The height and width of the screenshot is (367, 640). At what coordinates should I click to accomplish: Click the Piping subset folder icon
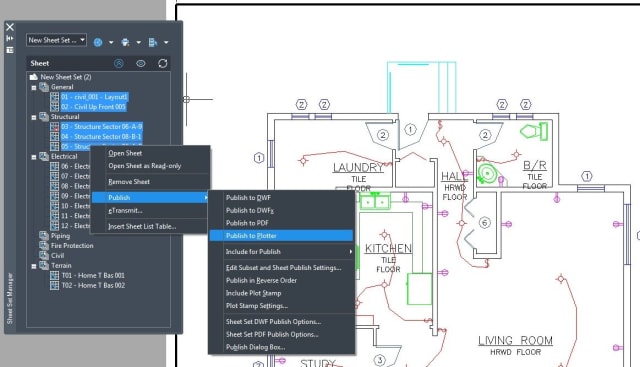[44, 236]
